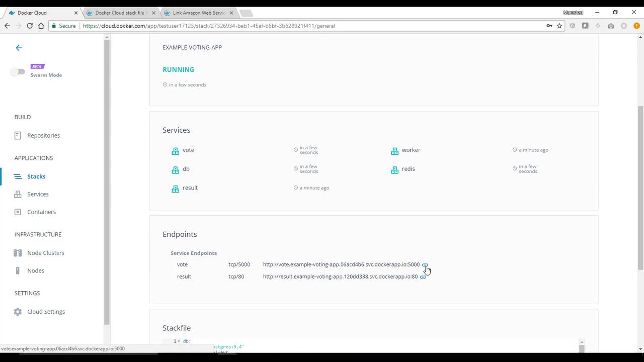
Task: Click the sidebar vertical scrollbar
Action: [x=107, y=181]
